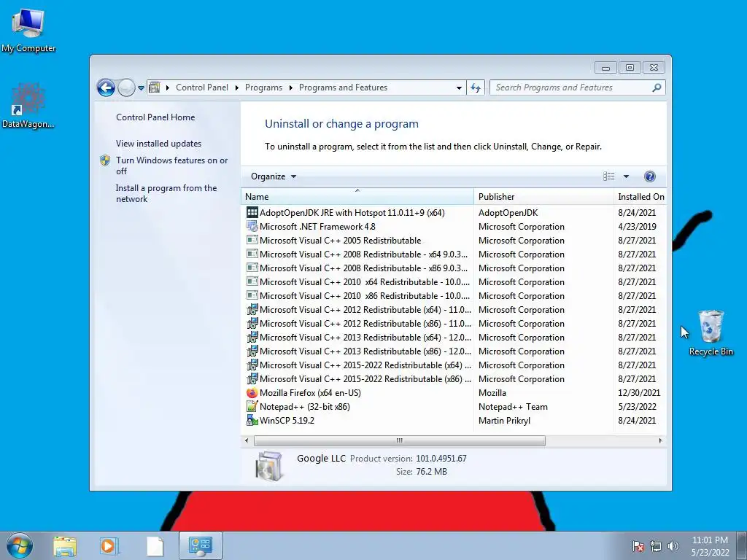Click the Visual C++ 2015-2022 (x64) icon

pos(252,365)
